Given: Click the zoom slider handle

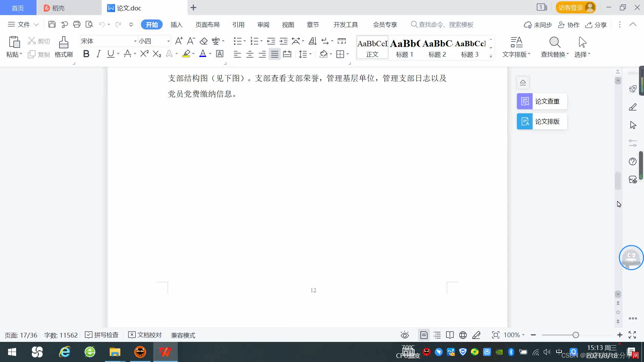Looking at the screenshot, I should coord(576,335).
